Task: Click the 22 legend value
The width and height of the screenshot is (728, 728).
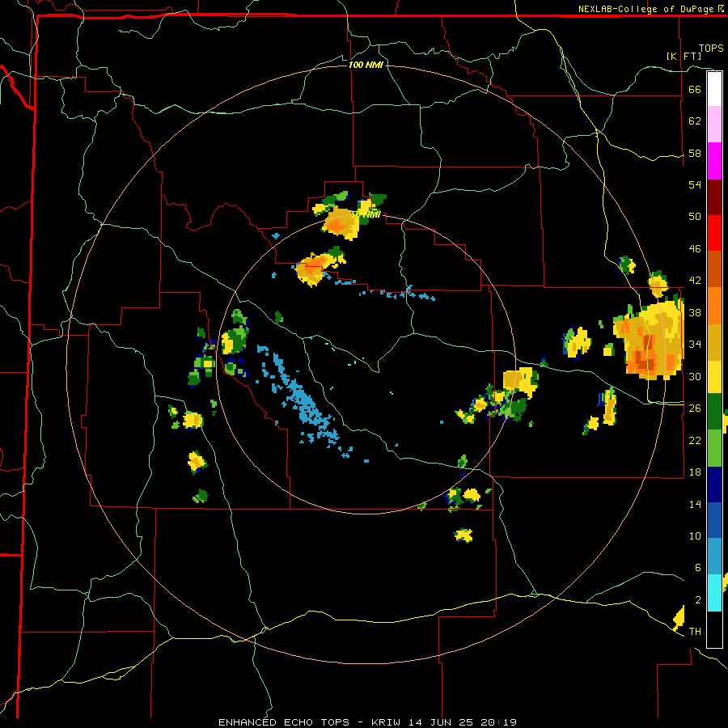Action: point(695,441)
